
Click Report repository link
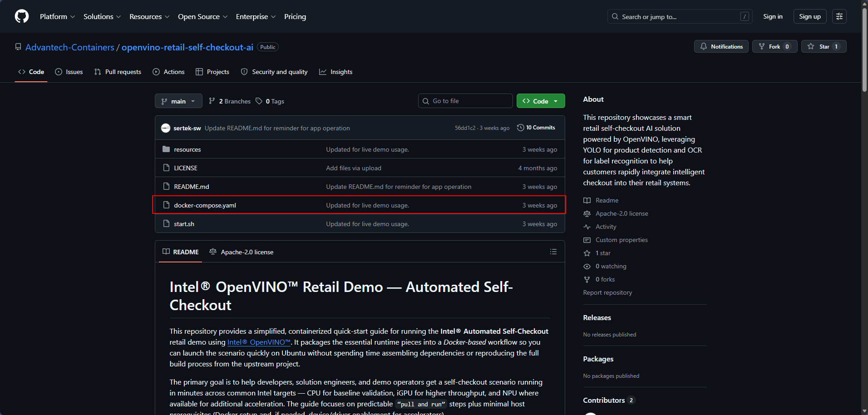607,292
